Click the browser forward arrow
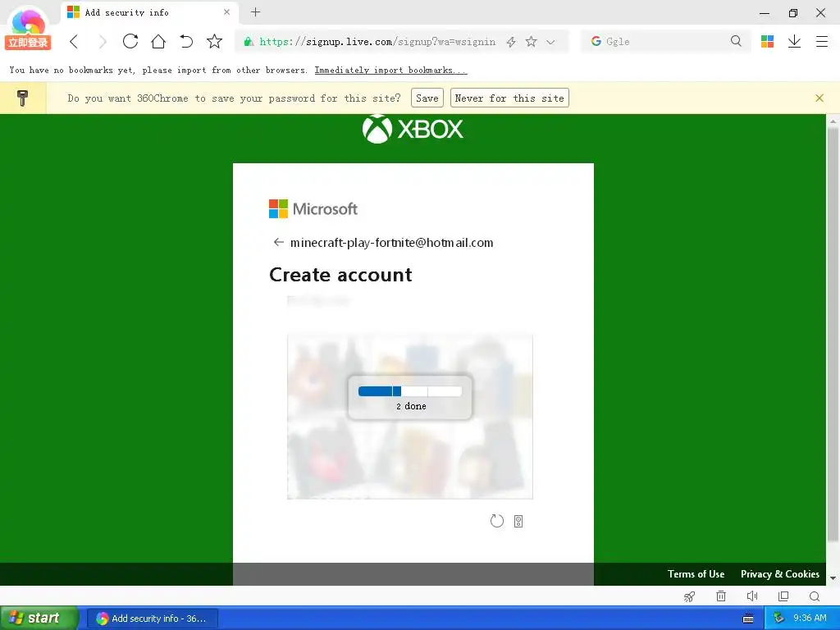Image resolution: width=840 pixels, height=630 pixels. coord(103,41)
